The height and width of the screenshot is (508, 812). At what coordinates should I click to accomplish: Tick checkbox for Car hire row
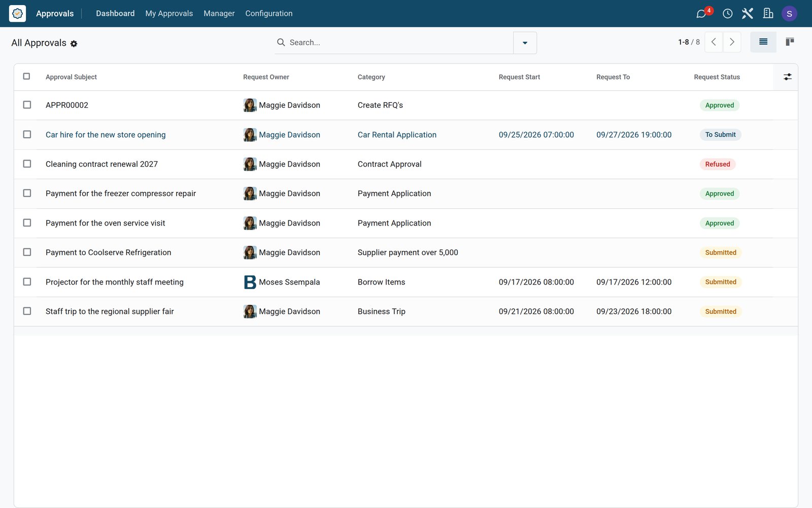coord(27,134)
